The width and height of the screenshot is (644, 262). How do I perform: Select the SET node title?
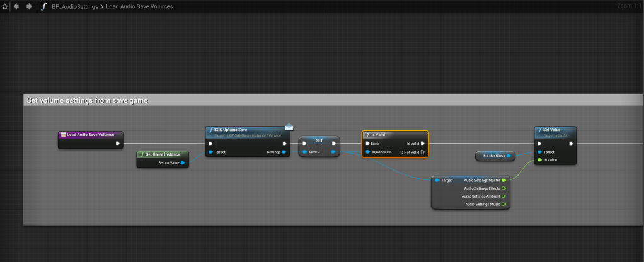319,140
